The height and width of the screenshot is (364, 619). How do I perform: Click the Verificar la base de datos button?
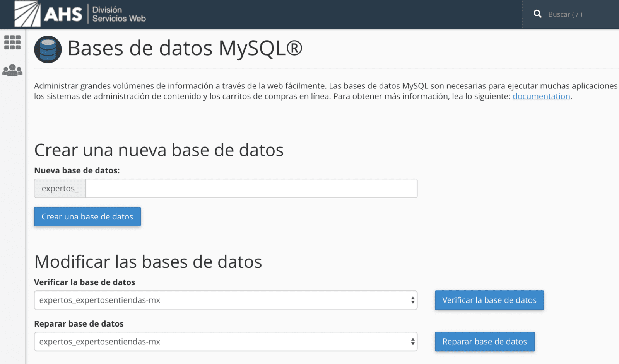click(x=489, y=300)
